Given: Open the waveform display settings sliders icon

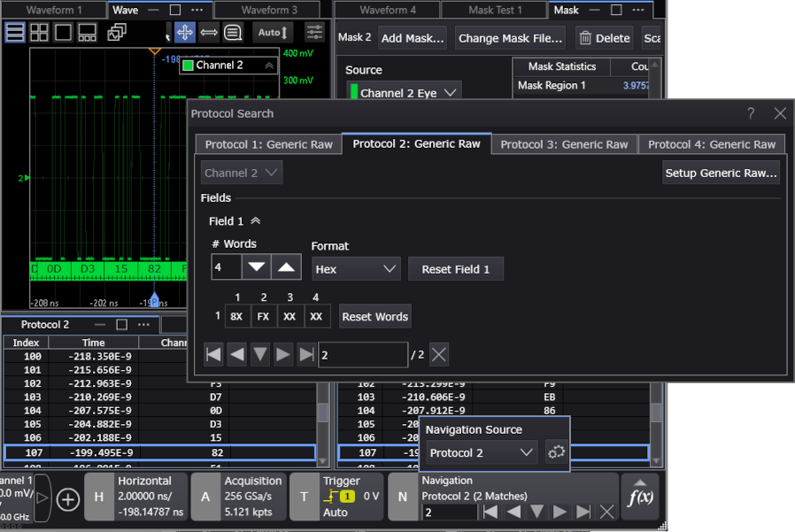Looking at the screenshot, I should pos(314,33).
